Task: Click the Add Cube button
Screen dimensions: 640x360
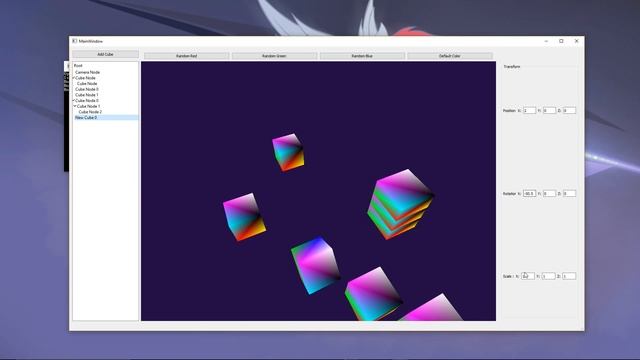Action: tap(105, 54)
